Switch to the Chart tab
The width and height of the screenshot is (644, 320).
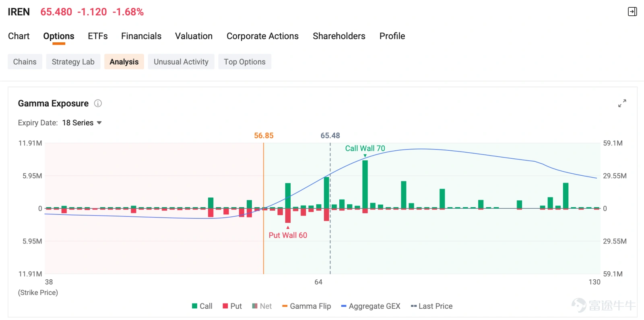[19, 36]
